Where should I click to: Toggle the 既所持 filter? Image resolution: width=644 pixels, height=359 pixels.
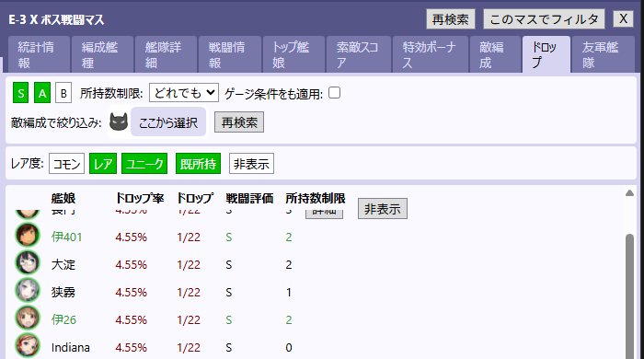tap(199, 164)
